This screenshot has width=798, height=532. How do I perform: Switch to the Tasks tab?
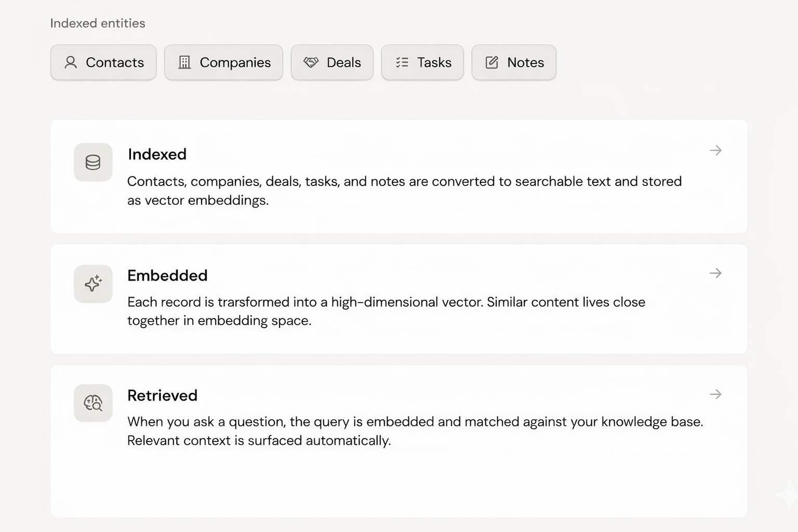[422, 62]
